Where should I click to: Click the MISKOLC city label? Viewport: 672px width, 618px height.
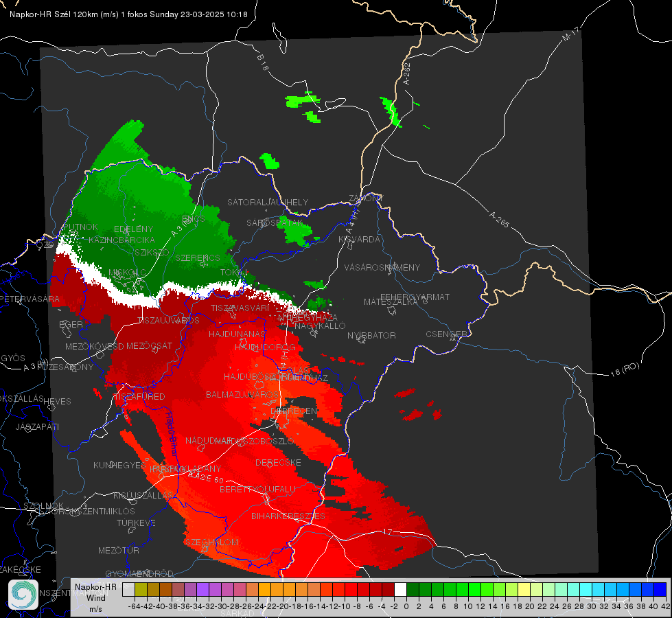(127, 273)
